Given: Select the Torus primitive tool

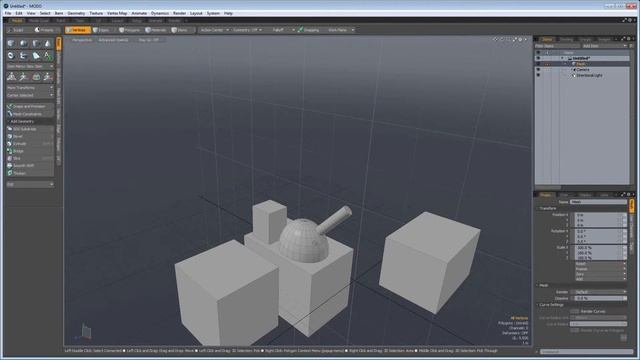Looking at the screenshot, I should (11, 56).
